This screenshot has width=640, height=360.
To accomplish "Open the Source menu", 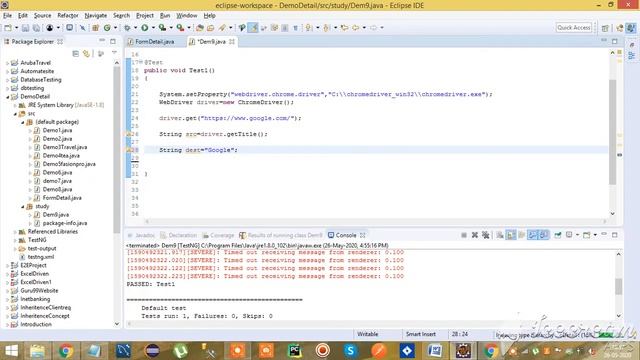I will pyautogui.click(x=42, y=16).
